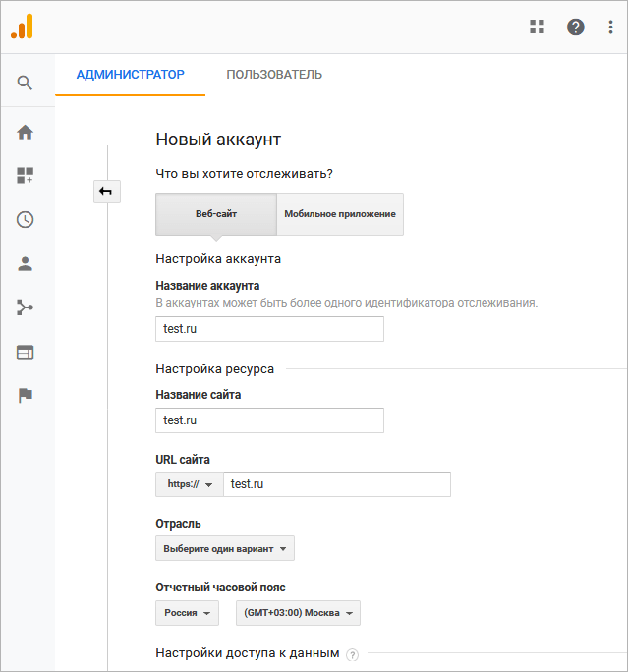Switch to АДМИНИСТРАТОР tab

tap(131, 75)
